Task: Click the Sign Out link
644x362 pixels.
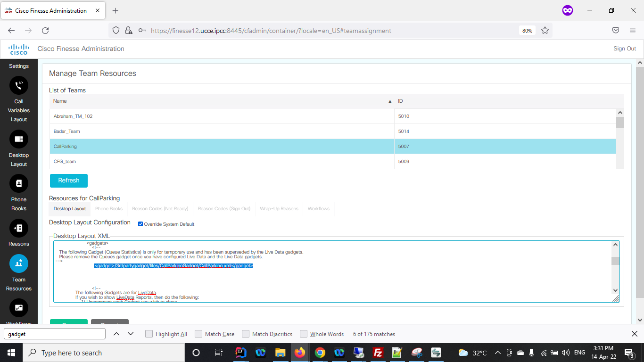Action: click(624, 49)
